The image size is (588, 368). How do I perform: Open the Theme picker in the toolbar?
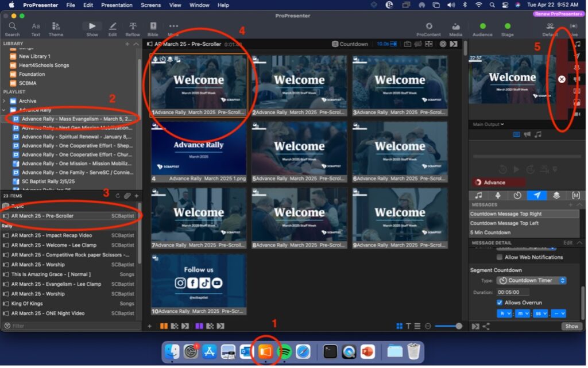click(56, 29)
